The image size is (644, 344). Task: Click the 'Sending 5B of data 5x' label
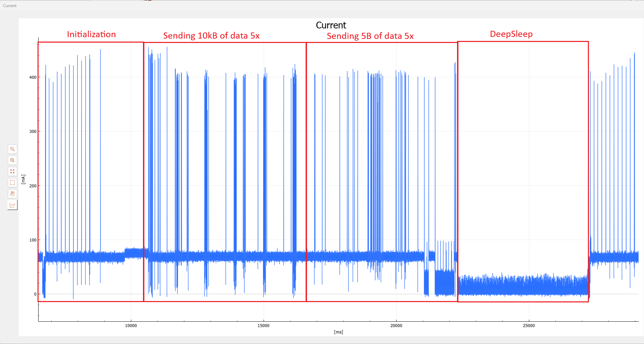[x=370, y=36]
